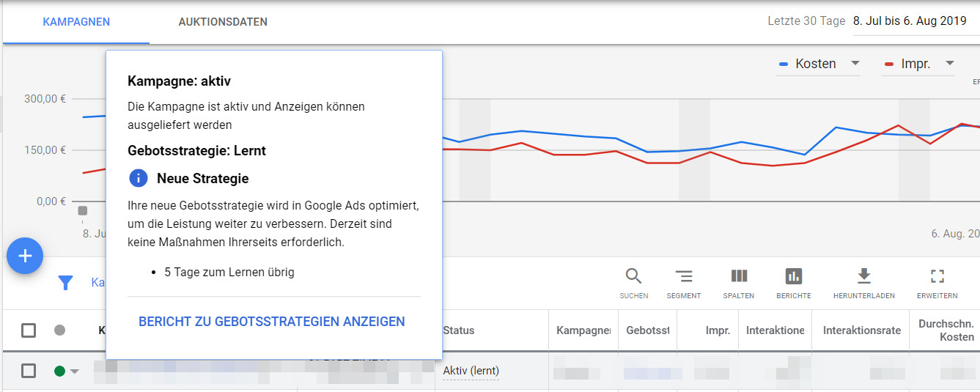This screenshot has width=980, height=392.
Task: Click the grey status circle header
Action: (x=60, y=330)
